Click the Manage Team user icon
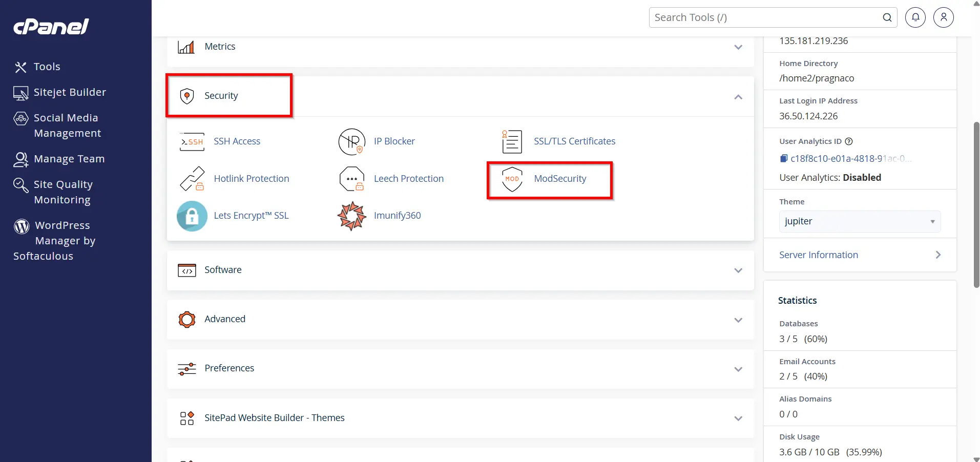Viewport: 980px width, 462px height. [20, 159]
